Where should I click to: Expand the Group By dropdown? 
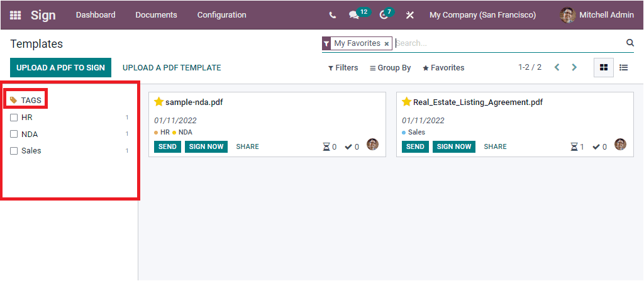390,68
